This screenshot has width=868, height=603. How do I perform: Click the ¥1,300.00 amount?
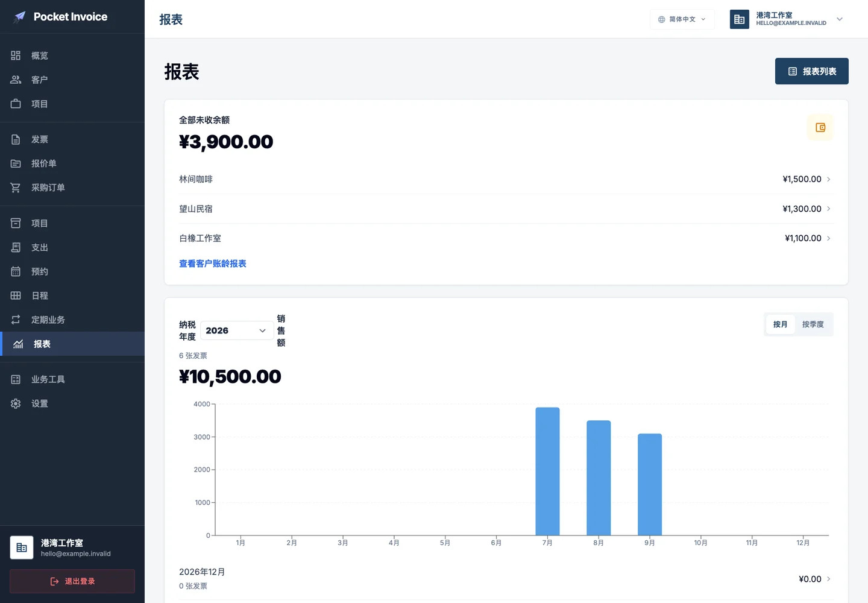(x=802, y=209)
